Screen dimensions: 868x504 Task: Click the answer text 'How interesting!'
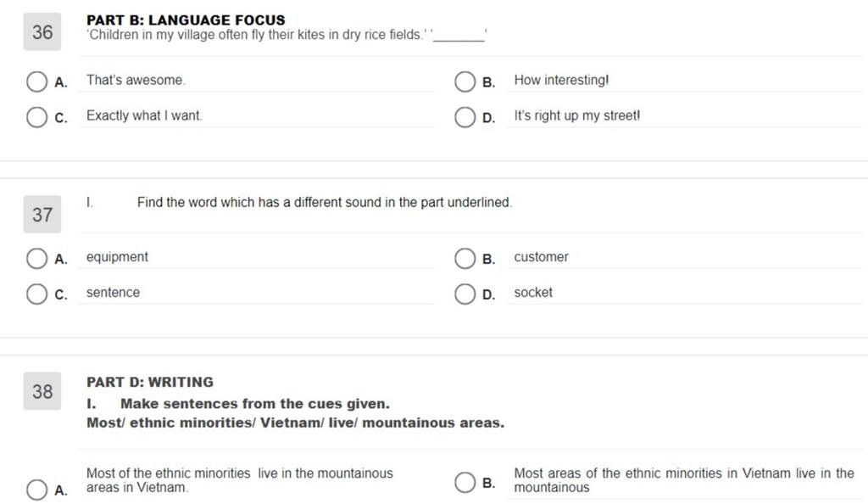(561, 81)
